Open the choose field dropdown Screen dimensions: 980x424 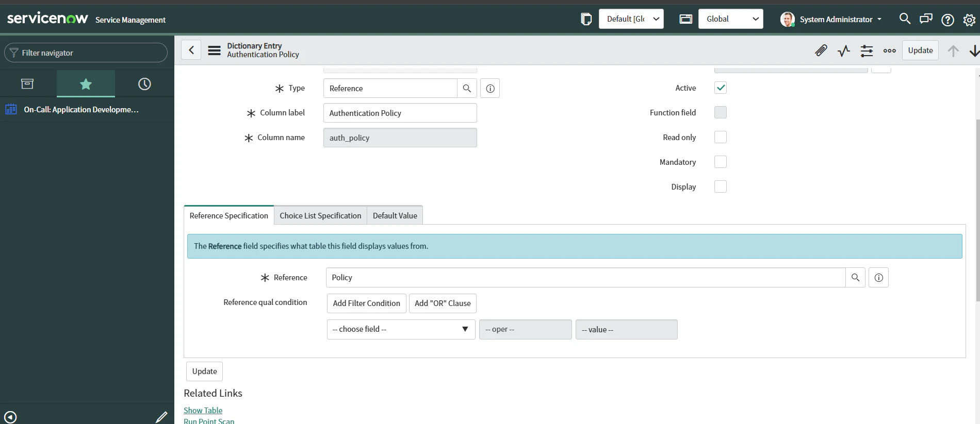coord(401,329)
